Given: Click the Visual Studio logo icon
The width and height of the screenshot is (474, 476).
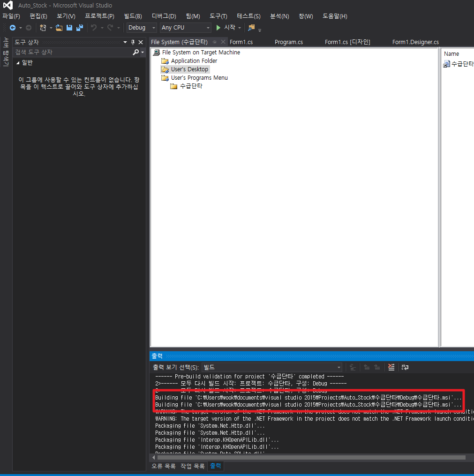Looking at the screenshot, I should [8, 5].
